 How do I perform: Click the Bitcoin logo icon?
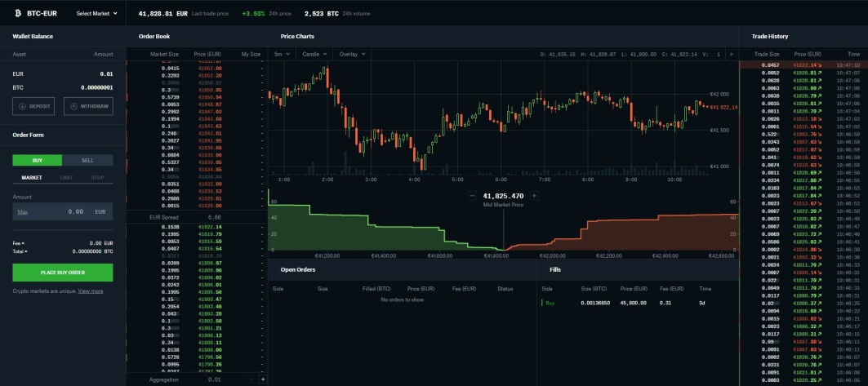tap(18, 13)
